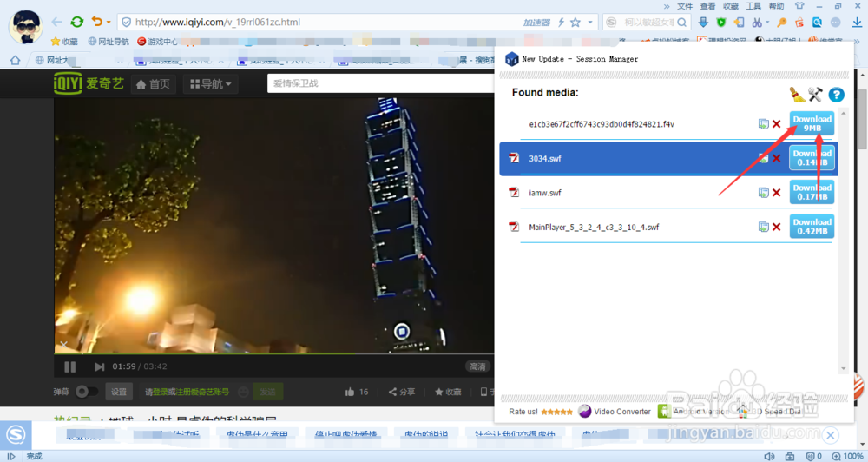Skip to next video in player
868x462 pixels.
(x=99, y=366)
